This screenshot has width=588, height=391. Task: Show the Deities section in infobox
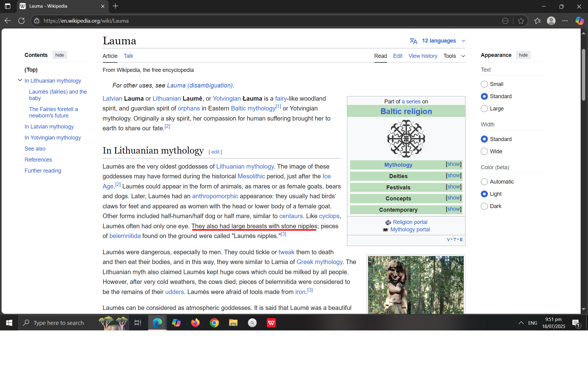click(454, 176)
